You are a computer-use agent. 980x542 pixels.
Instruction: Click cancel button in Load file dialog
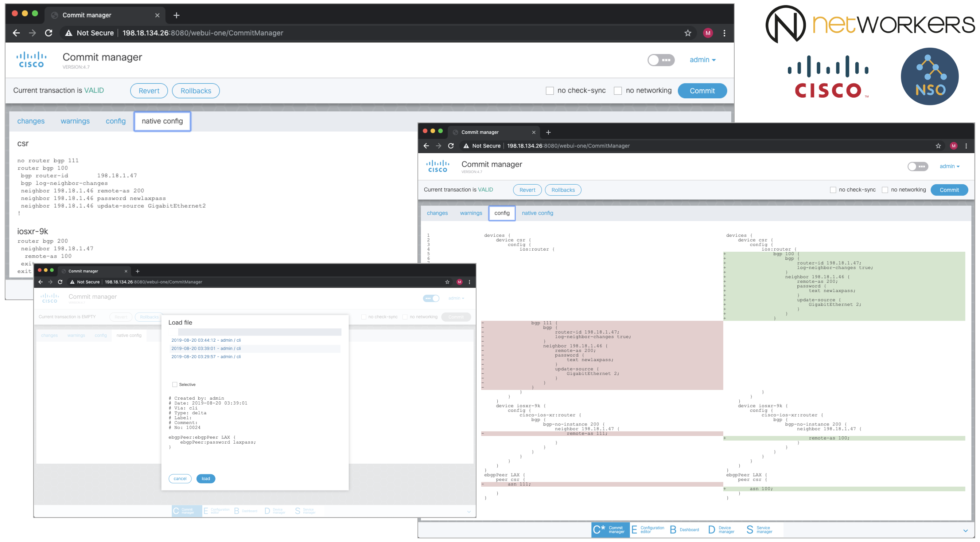[180, 479]
